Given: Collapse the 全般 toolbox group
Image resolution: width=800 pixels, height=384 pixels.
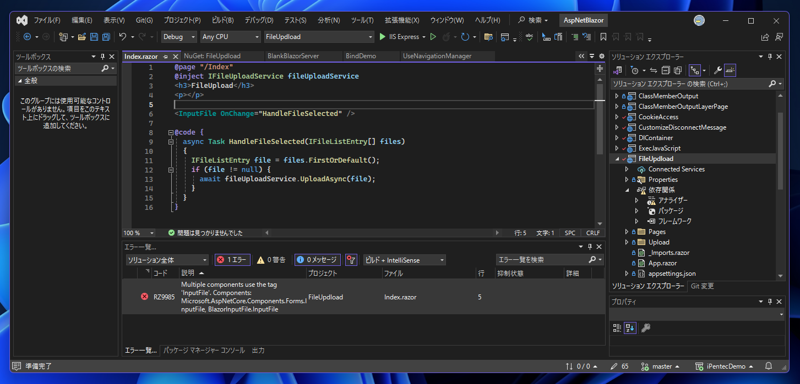Looking at the screenshot, I should (20, 81).
